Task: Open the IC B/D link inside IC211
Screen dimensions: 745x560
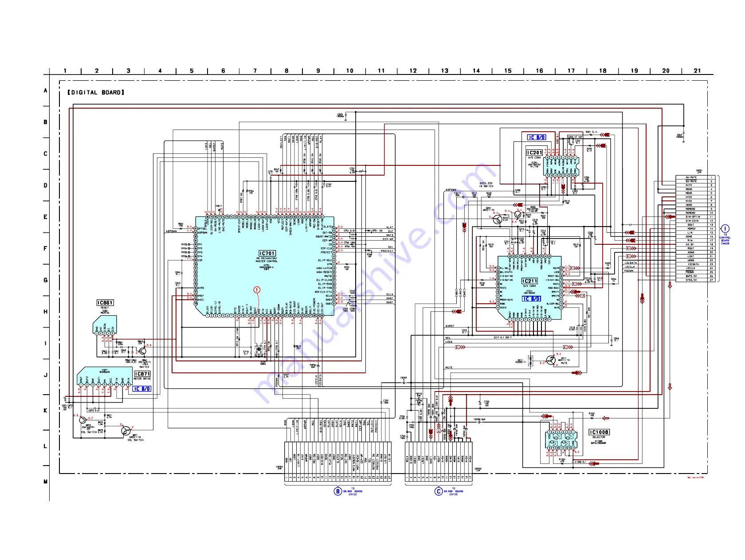Action: (531, 299)
